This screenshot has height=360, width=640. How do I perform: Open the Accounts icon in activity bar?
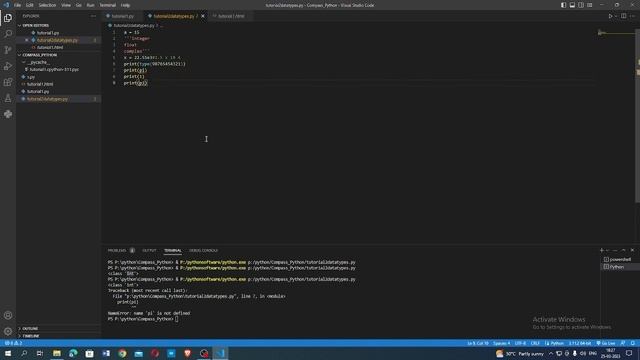[8, 315]
